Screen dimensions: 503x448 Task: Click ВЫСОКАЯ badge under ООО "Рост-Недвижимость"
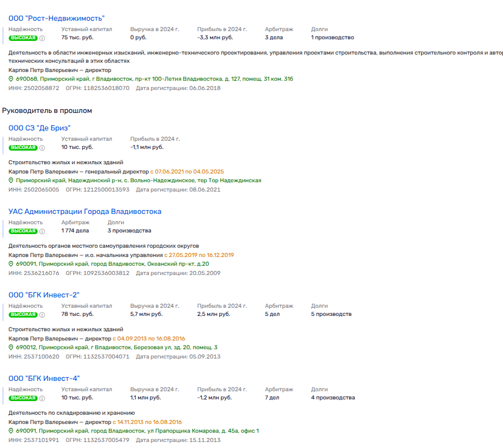coord(23,38)
